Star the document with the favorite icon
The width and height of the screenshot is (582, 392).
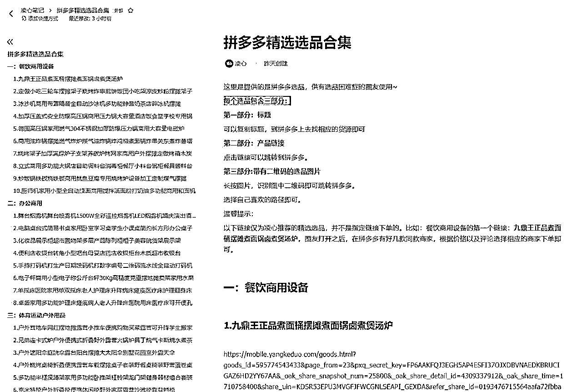pyautogui.click(x=130, y=10)
